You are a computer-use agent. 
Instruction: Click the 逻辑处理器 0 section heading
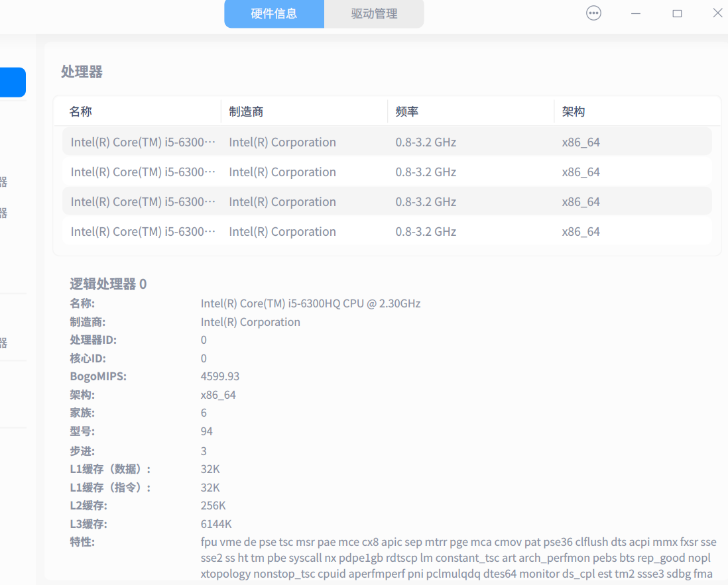click(109, 284)
